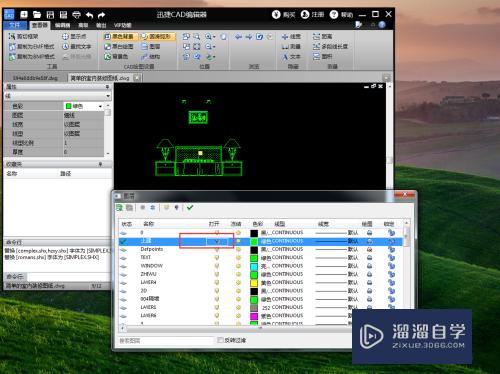The height and width of the screenshot is (374, 500).
Task: Toggle freeze sun icon for ZHIWU layer
Action: [x=238, y=274]
